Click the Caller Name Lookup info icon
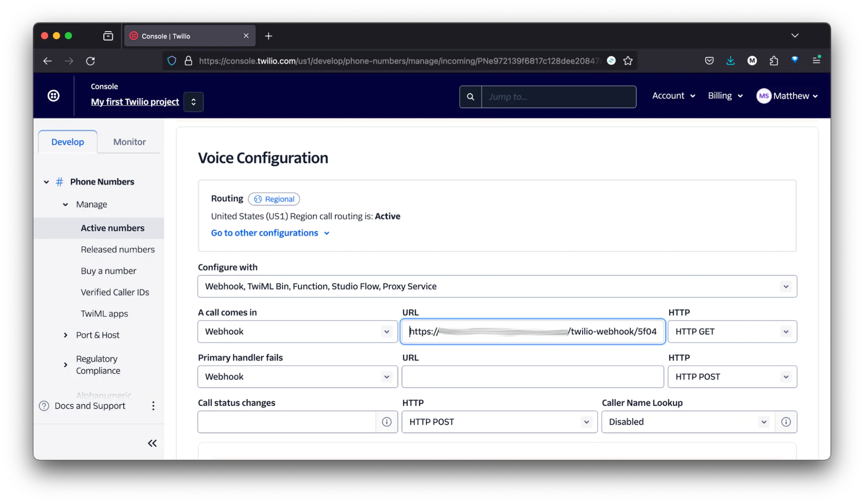The height and width of the screenshot is (504, 864). coord(786,422)
